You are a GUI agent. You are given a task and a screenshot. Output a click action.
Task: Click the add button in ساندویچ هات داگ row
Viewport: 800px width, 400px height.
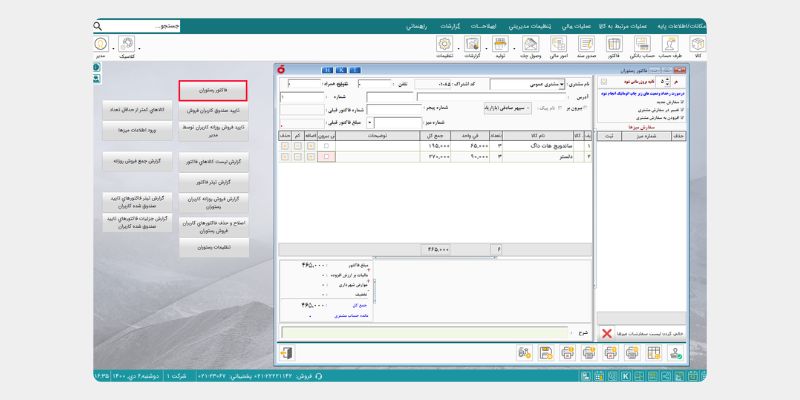[x=311, y=146]
